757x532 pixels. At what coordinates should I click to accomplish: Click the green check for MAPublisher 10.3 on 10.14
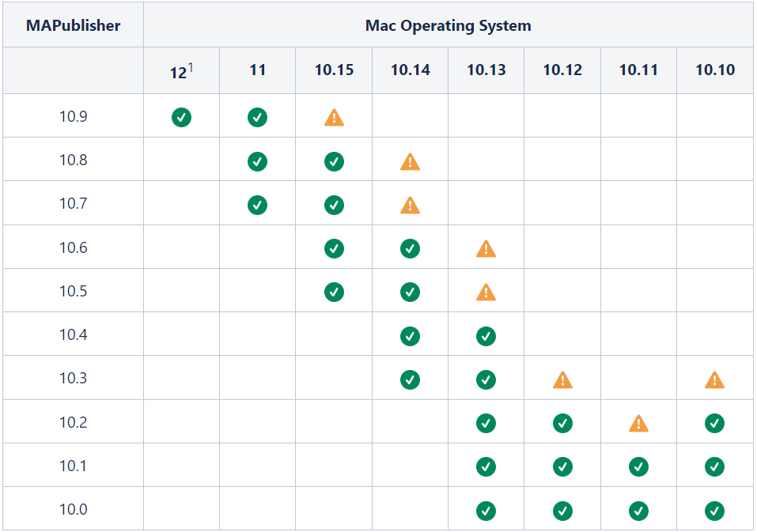click(x=410, y=379)
